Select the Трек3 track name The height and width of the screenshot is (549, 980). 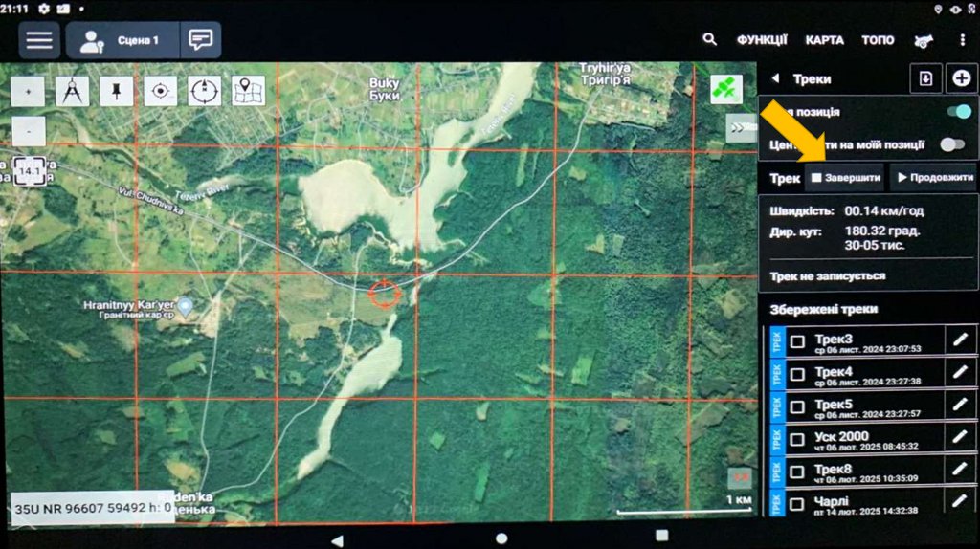834,339
